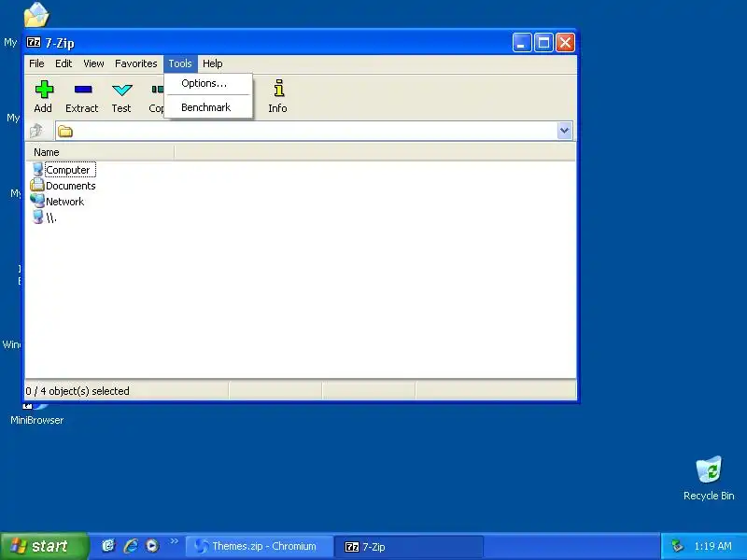
Task: Open the folder icon at desktop top
Action: pos(36,14)
